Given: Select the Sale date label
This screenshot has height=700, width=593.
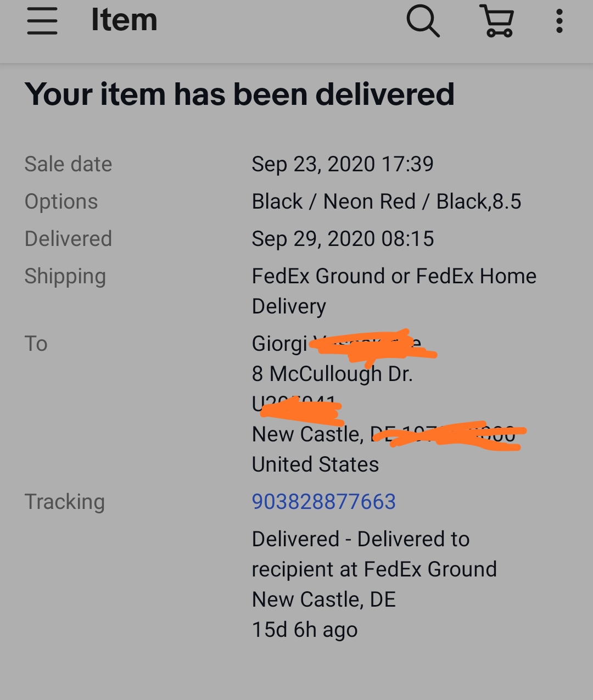Looking at the screenshot, I should click(x=68, y=164).
